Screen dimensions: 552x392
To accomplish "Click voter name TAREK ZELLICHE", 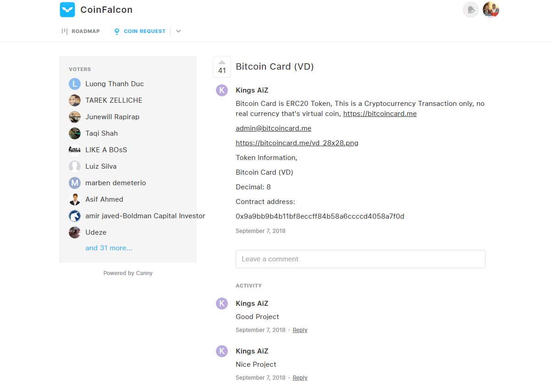I will [x=114, y=100].
